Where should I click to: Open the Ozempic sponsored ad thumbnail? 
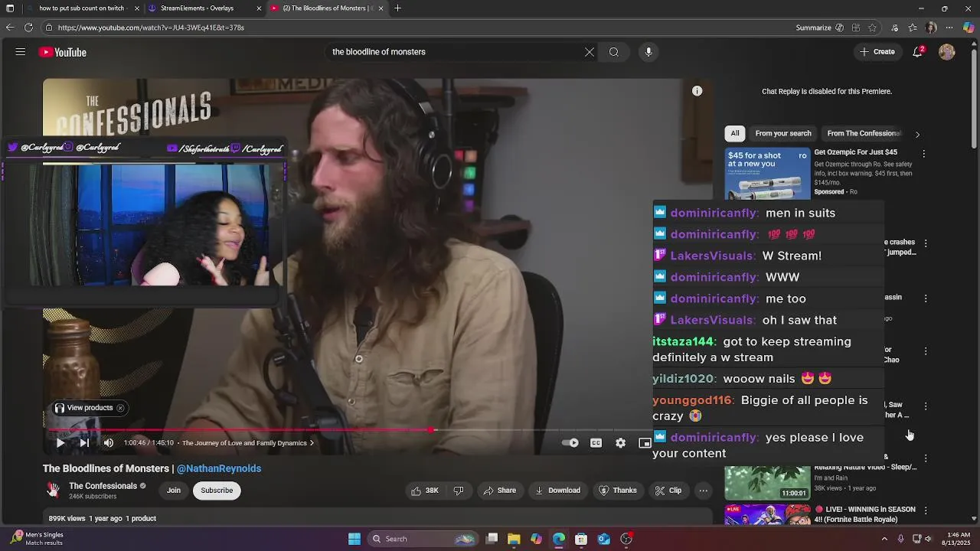tap(767, 173)
